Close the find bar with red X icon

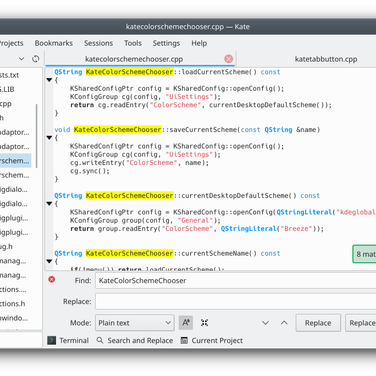click(52, 279)
